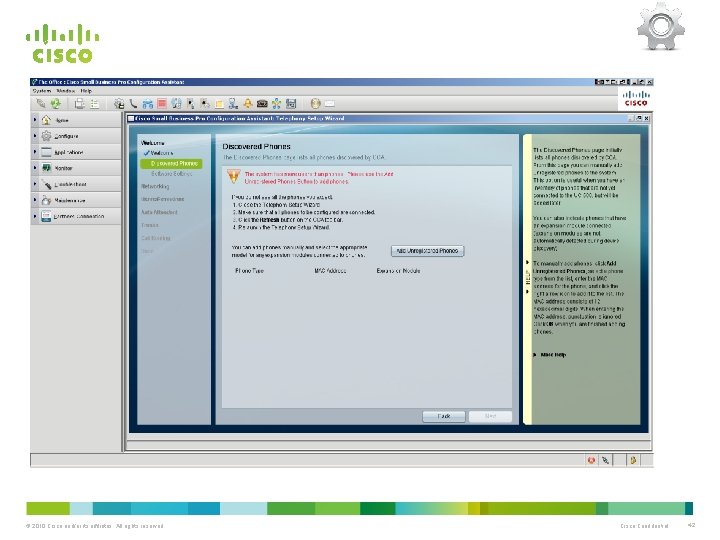
Task: Select the Discovered Phones wizard step
Action: (x=171, y=163)
